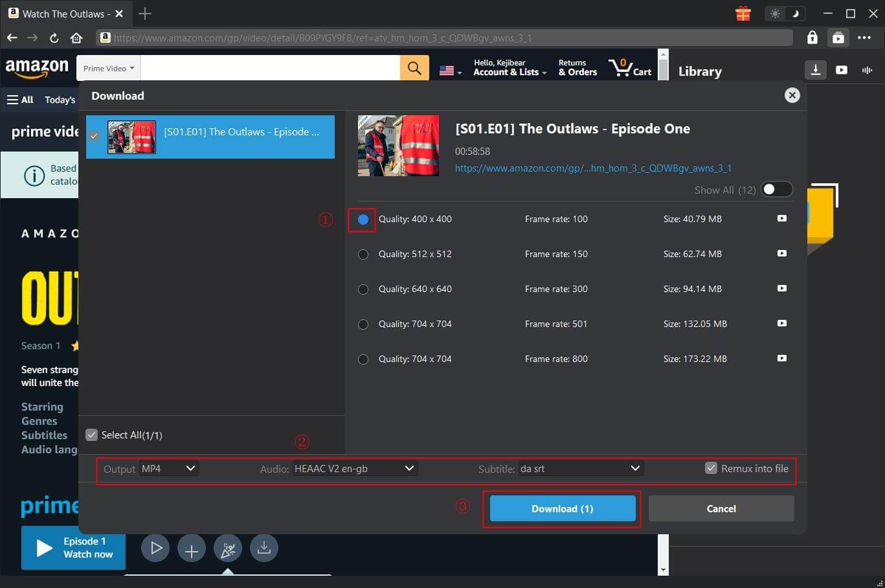Enable the Remux into file checkbox
Viewport: 885px width, 588px height.
click(x=711, y=468)
